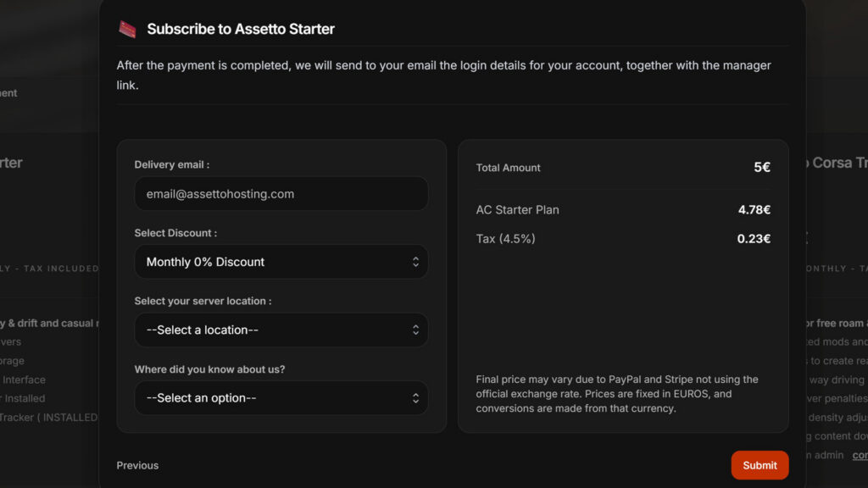Submit the subscription payment

tap(759, 465)
